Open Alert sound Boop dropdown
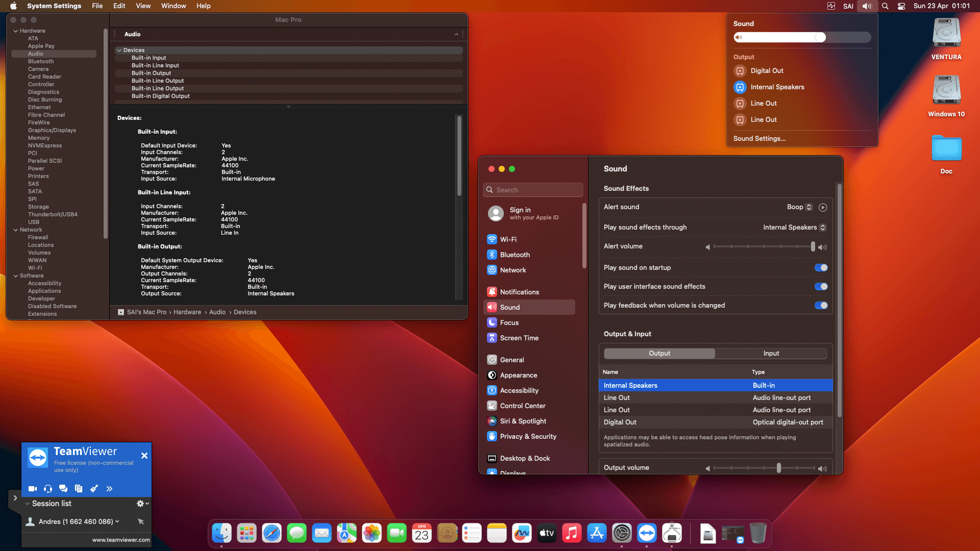This screenshot has height=551, width=980. click(x=799, y=207)
